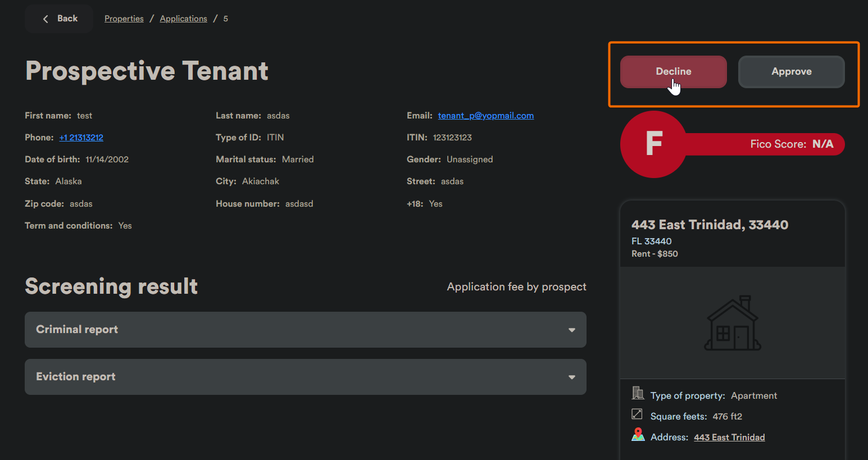
Task: Select the 443 East Trinidad, 33440 property title
Action: [x=710, y=225]
